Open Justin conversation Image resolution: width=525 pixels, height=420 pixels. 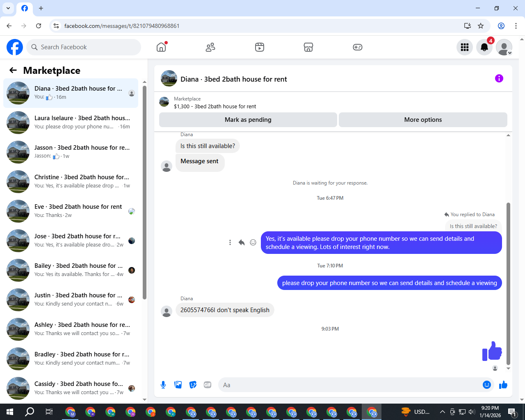click(x=71, y=299)
